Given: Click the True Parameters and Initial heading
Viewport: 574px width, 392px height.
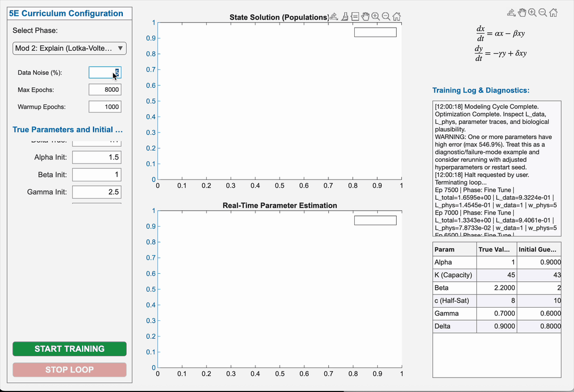Looking at the screenshot, I should point(68,130).
